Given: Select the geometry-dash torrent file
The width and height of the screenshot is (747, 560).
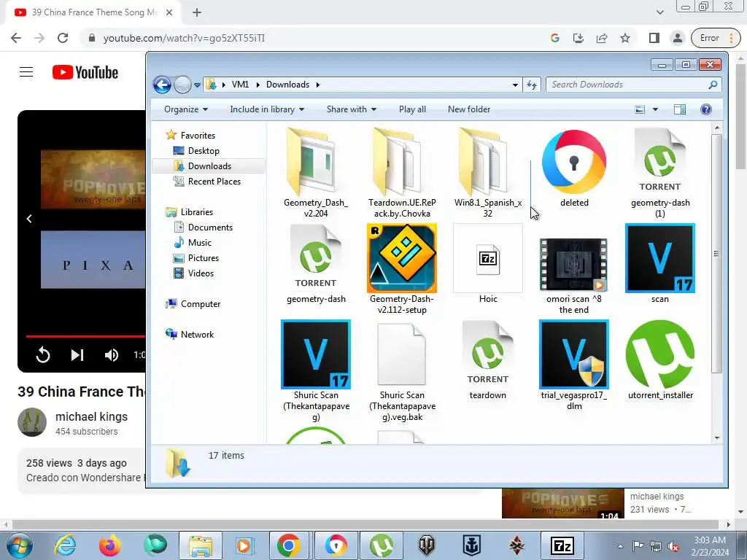Looking at the screenshot, I should pyautogui.click(x=316, y=258).
